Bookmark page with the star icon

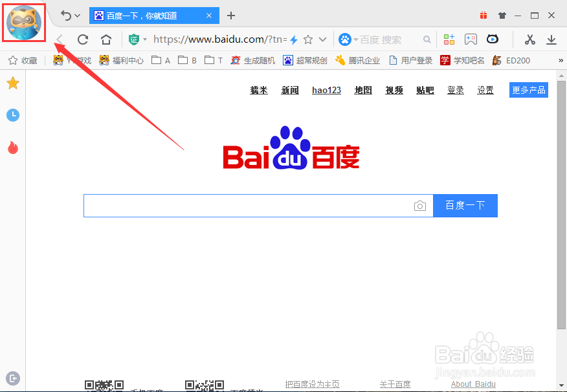(308, 39)
